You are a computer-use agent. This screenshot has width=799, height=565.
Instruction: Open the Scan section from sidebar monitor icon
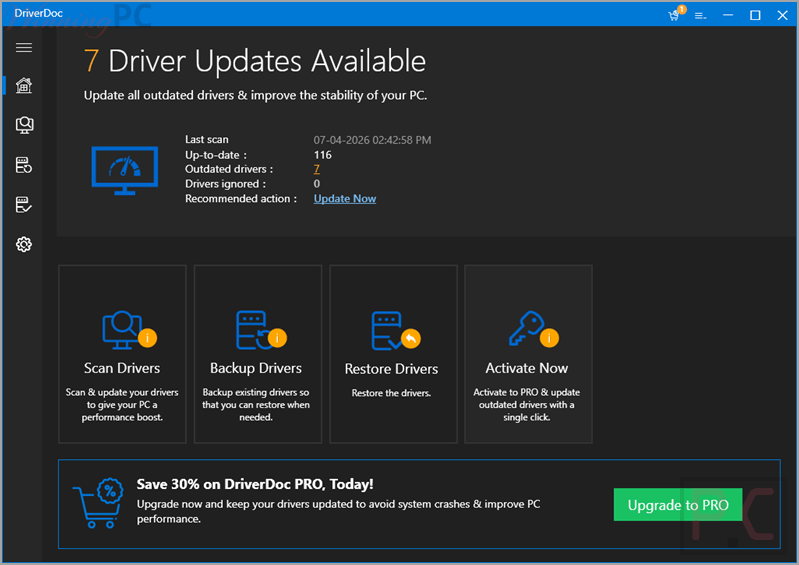pos(24,125)
